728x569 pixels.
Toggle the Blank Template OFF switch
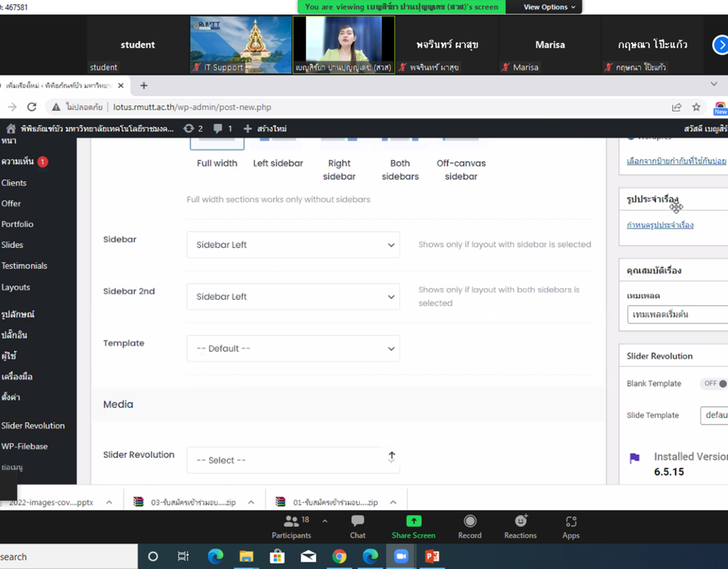click(714, 384)
